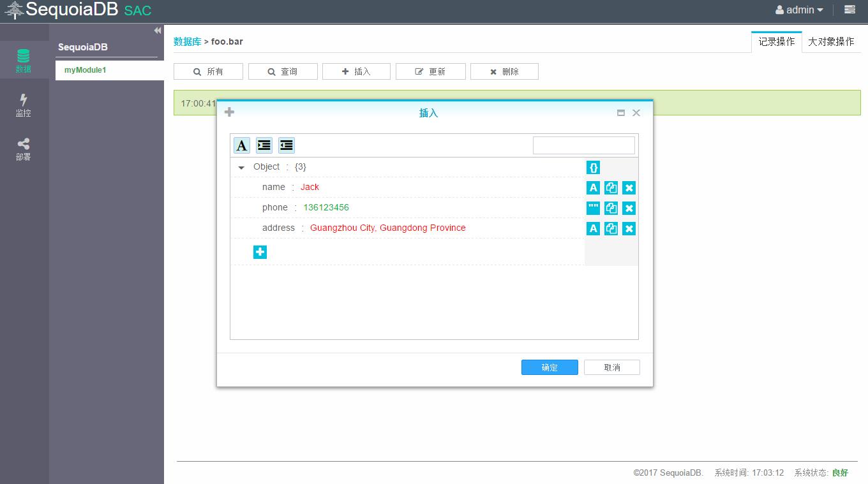Copy the name field row
Image resolution: width=868 pixels, height=484 pixels.
611,188
